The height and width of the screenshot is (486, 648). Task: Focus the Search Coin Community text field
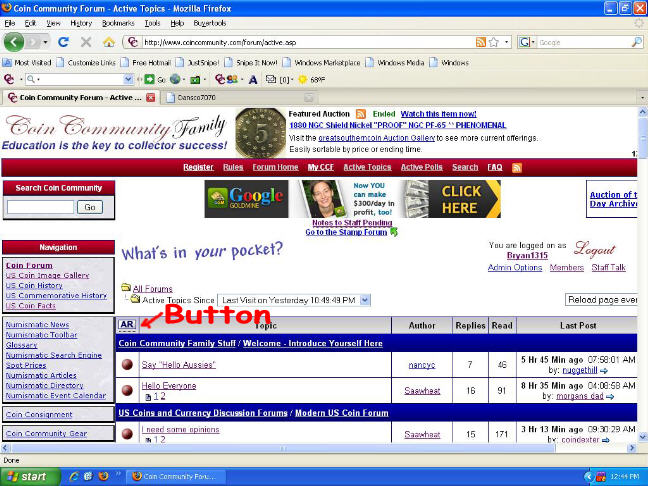[x=40, y=207]
